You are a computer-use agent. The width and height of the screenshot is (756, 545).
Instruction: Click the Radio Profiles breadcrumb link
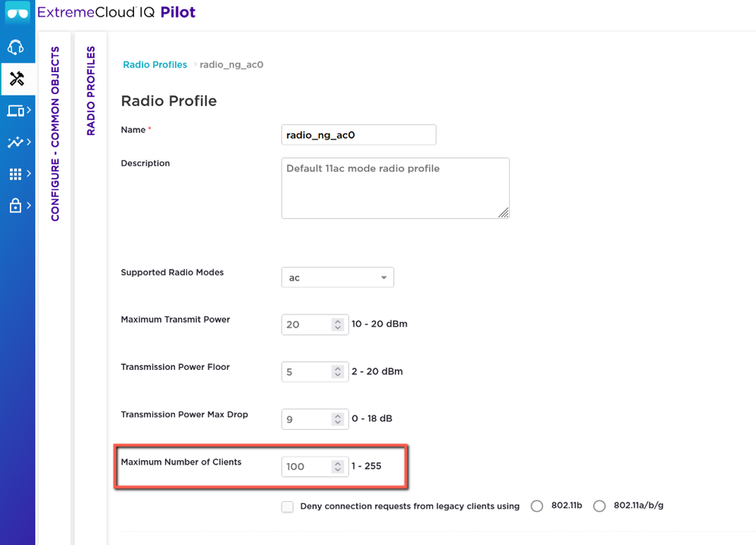click(155, 65)
